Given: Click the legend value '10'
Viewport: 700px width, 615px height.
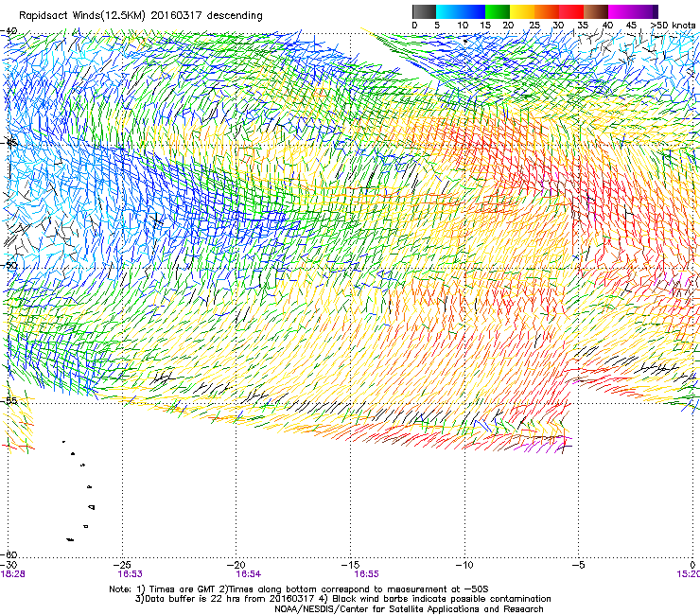Looking at the screenshot, I should click(x=463, y=26).
